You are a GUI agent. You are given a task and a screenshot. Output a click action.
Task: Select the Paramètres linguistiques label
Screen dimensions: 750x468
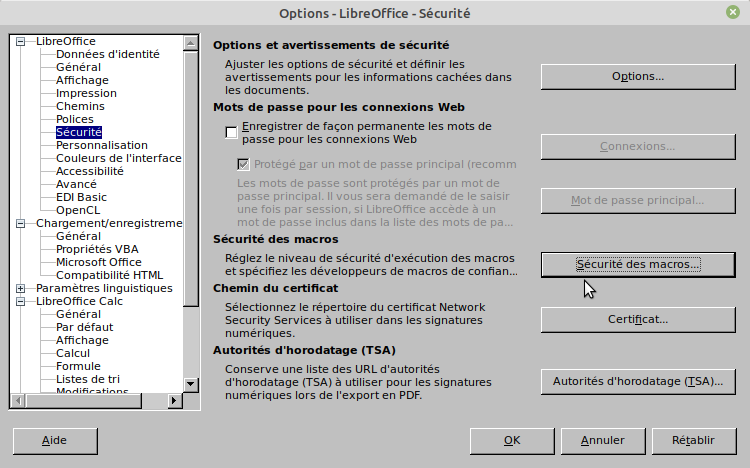click(x=104, y=288)
